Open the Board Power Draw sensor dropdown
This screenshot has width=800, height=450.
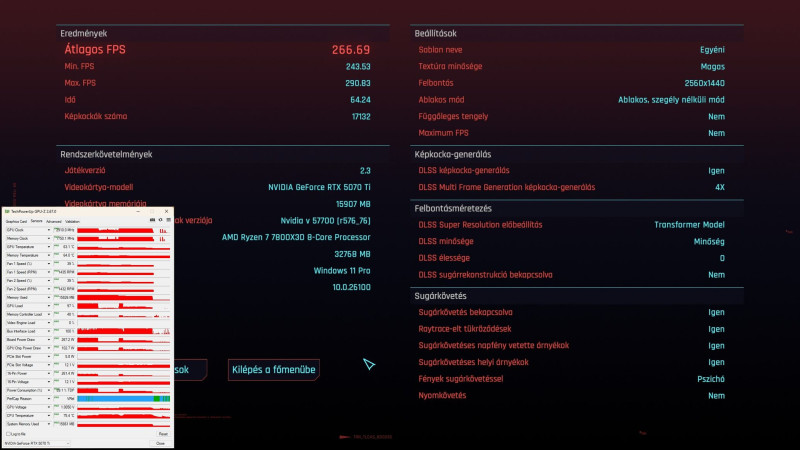pyautogui.click(x=49, y=339)
